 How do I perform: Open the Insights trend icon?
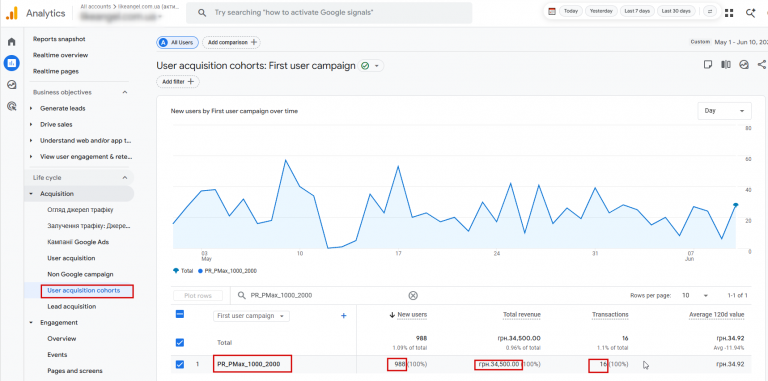744,65
